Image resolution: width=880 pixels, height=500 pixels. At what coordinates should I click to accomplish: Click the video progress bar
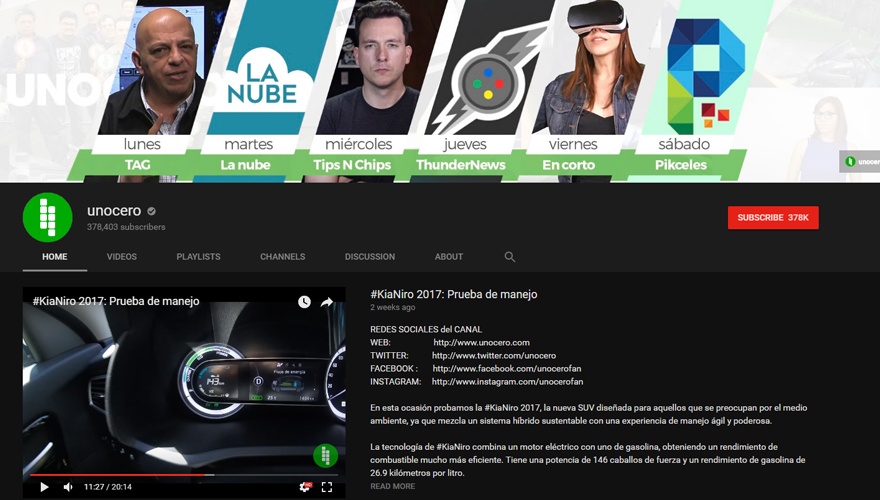pyautogui.click(x=184, y=475)
